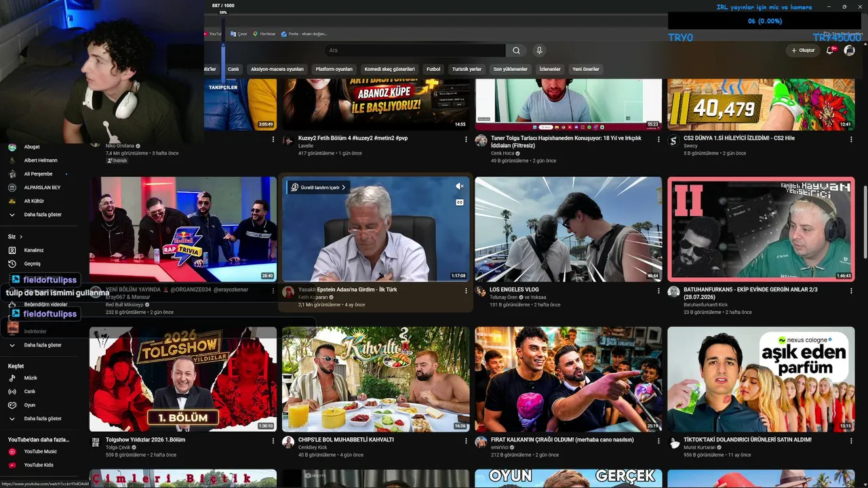Select the Komedi skeç gösterileri chip
The image size is (868, 488).
point(389,69)
